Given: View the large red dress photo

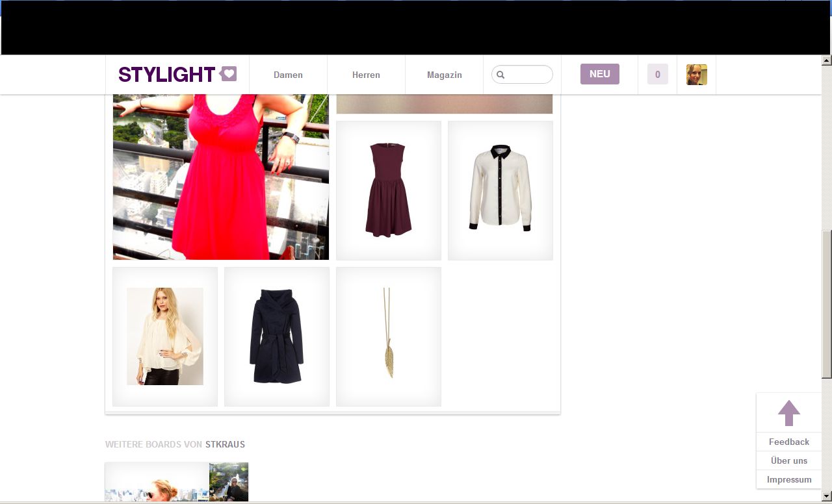Looking at the screenshot, I should coord(221,177).
